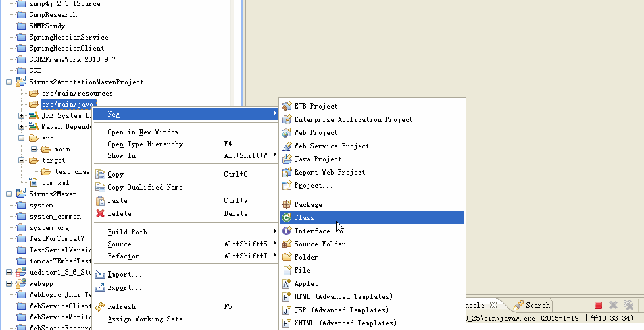The height and width of the screenshot is (330, 644).
Task: Collapse the target folder node
Action: coord(22,161)
